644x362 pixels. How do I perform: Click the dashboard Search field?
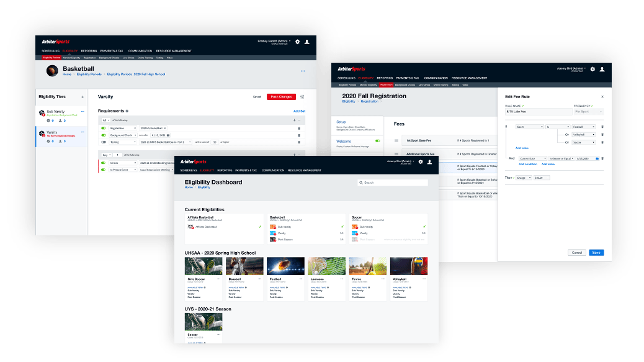(x=393, y=183)
